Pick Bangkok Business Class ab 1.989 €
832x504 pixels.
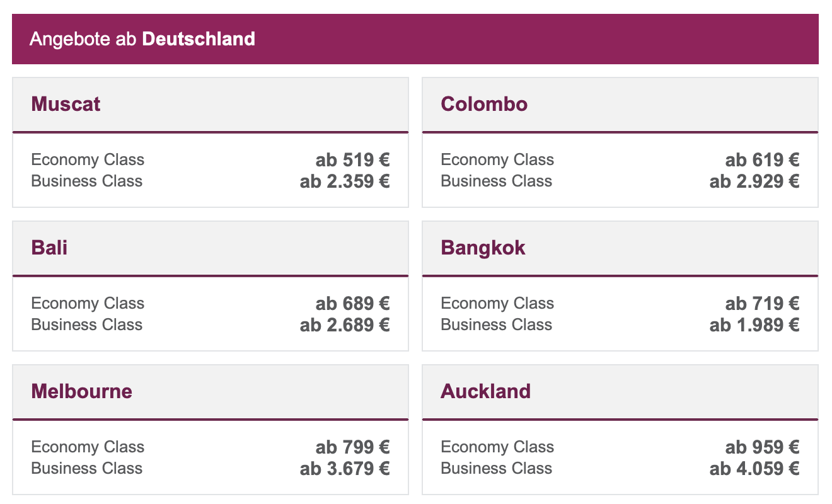[754, 325]
